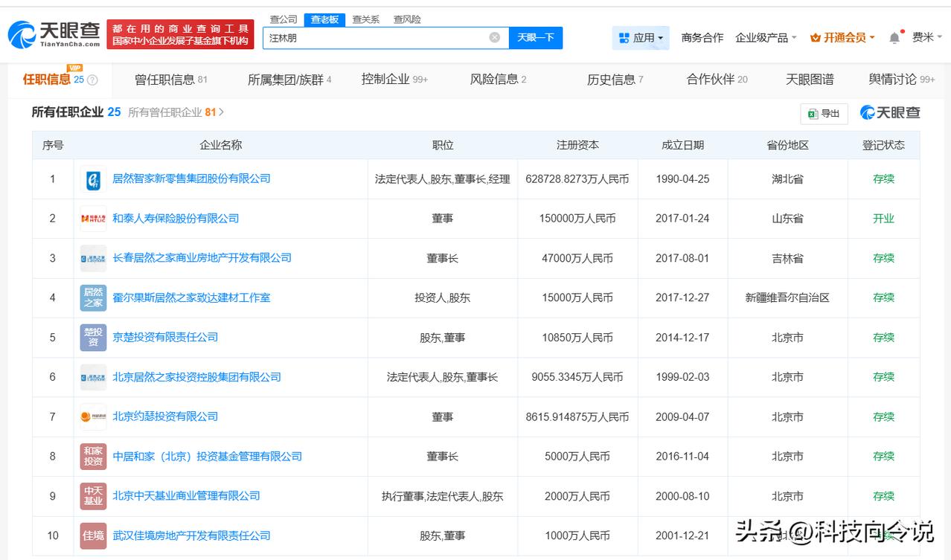
Task: Open 武汉佳境房地产开发有限责任公司 link
Action: pyautogui.click(x=191, y=535)
